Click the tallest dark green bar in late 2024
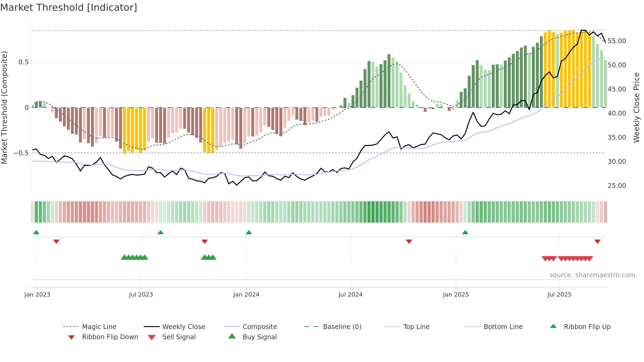This screenshot has width=644, height=362. (x=389, y=81)
